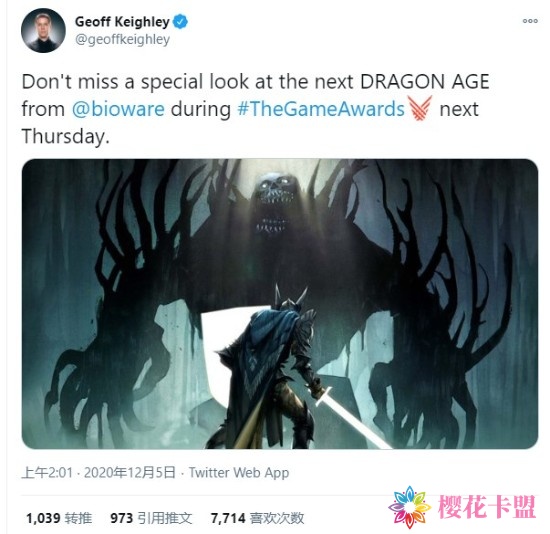The width and height of the screenshot is (550, 534).
Task: Open Geoff Keighley's profile avatar
Action: click(43, 31)
